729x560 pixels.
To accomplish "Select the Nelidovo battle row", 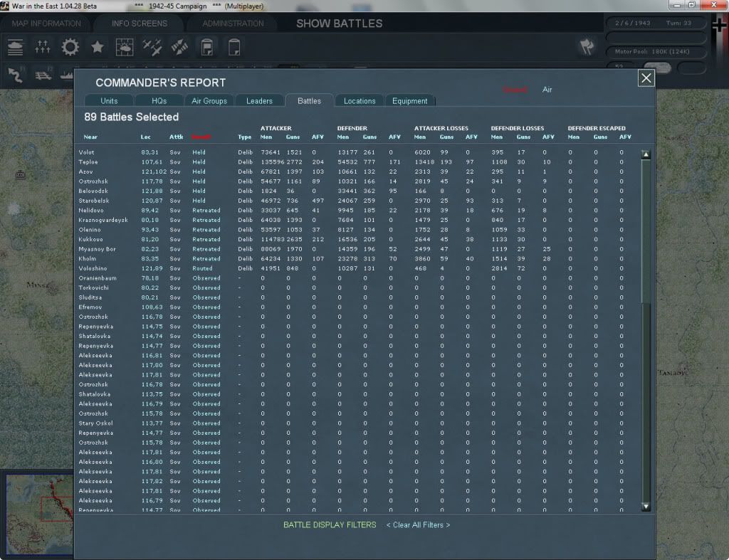I will (357, 211).
